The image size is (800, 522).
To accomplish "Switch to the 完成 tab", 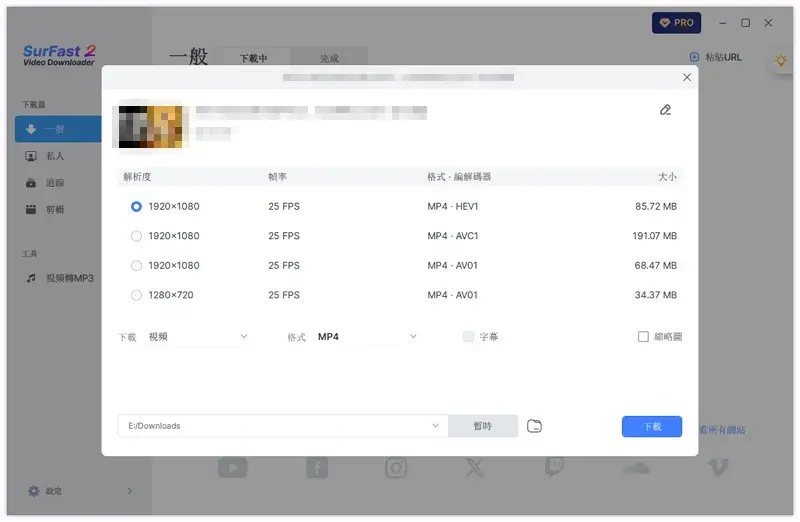I will pos(329,59).
